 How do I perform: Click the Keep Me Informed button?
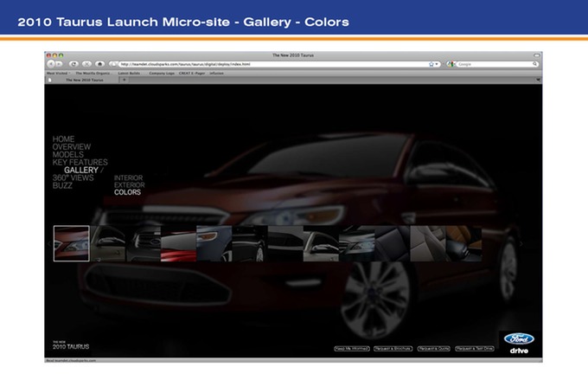(352, 349)
